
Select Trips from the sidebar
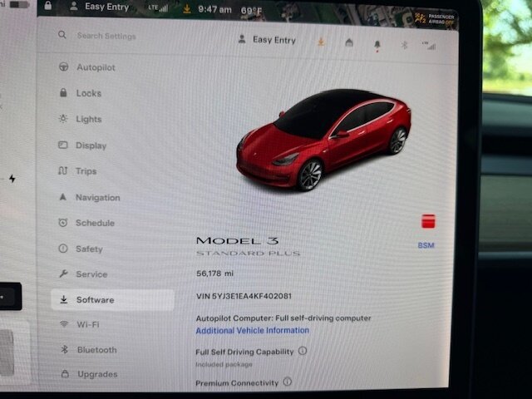(86, 171)
